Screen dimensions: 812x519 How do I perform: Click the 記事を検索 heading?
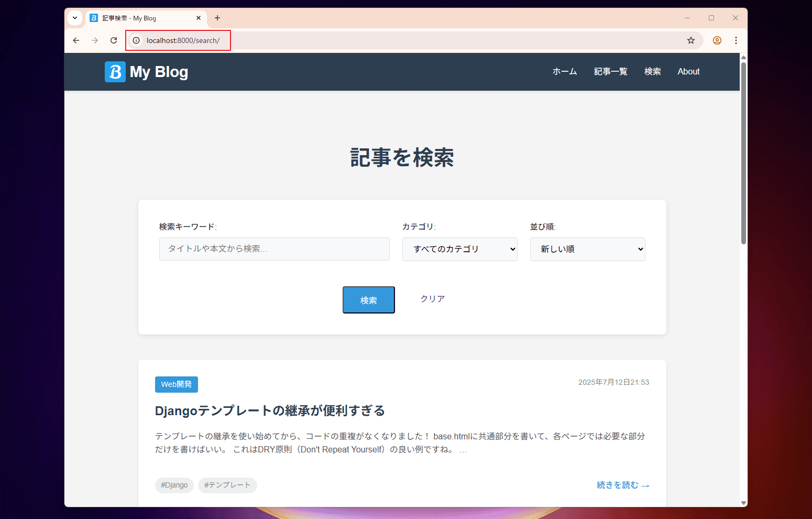[x=402, y=157]
